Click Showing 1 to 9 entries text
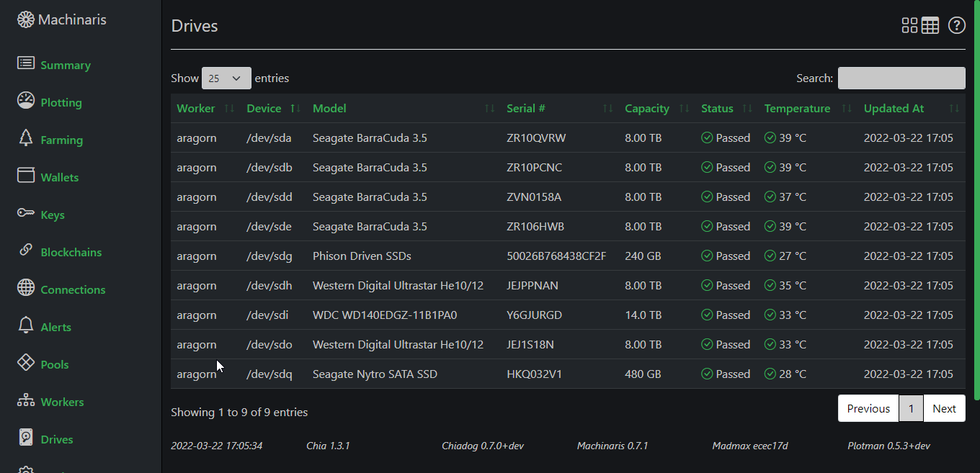Viewport: 980px width, 473px height. coord(239,412)
